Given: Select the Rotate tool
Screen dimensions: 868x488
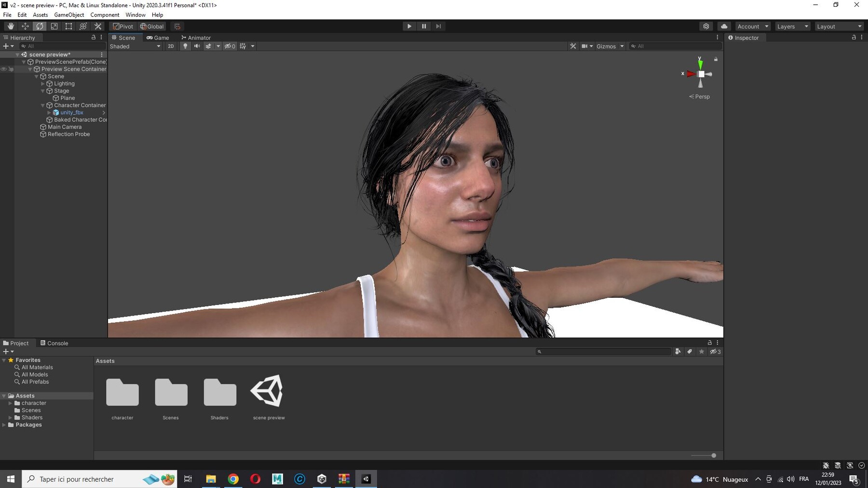Looking at the screenshot, I should tap(40, 26).
